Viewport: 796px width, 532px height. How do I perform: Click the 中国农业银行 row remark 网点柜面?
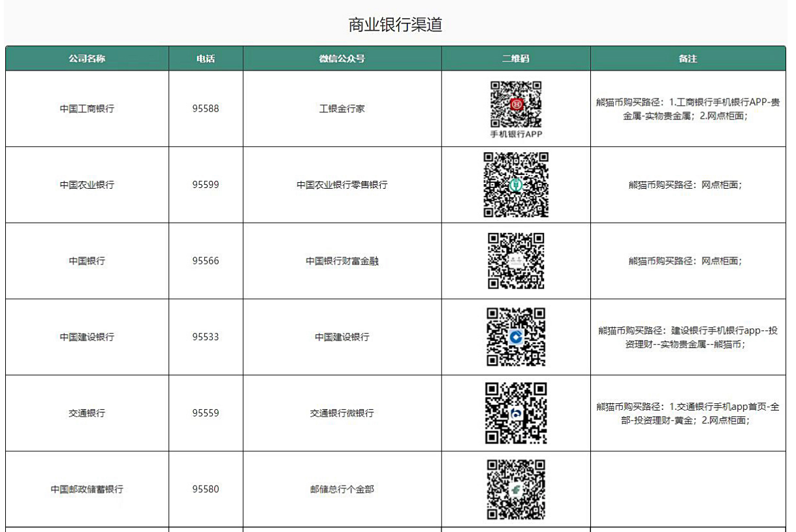point(686,185)
